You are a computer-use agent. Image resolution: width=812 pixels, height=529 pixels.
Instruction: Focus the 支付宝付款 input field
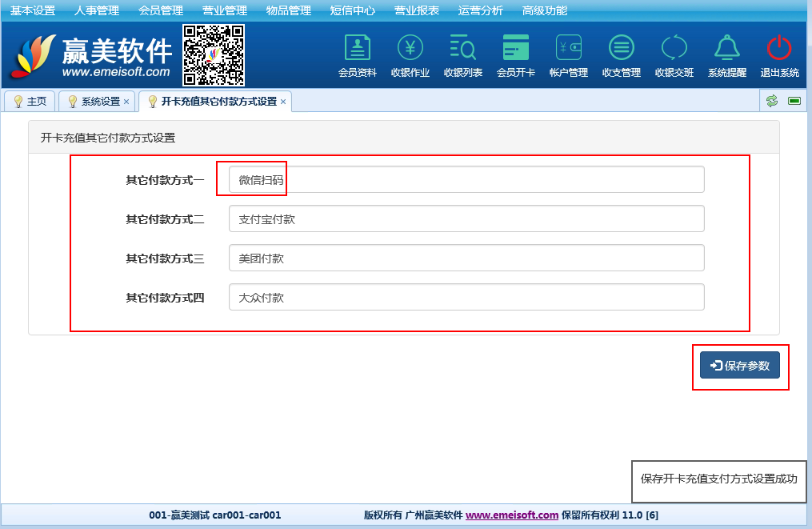(x=466, y=218)
